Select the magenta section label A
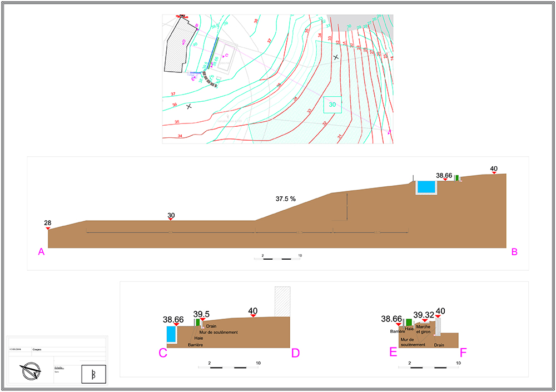The width and height of the screenshot is (556, 392). (41, 252)
